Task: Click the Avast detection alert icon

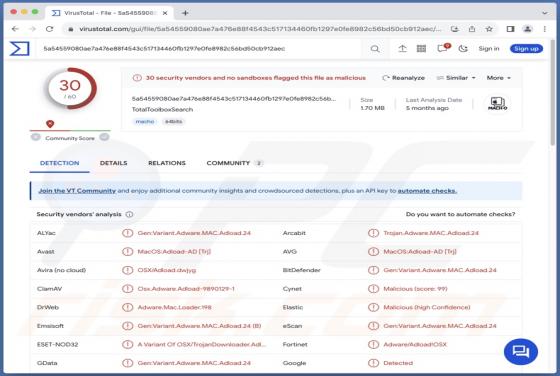Action: 128,252
